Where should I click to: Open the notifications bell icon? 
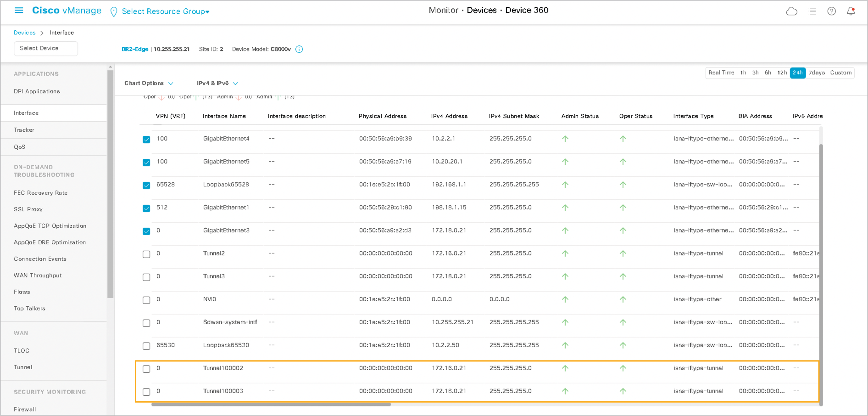[851, 11]
